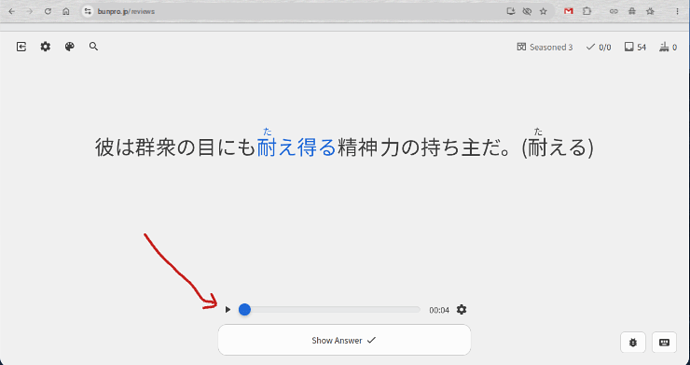Open the keyboard shortcuts button
The image size is (690, 365).
coord(664,342)
